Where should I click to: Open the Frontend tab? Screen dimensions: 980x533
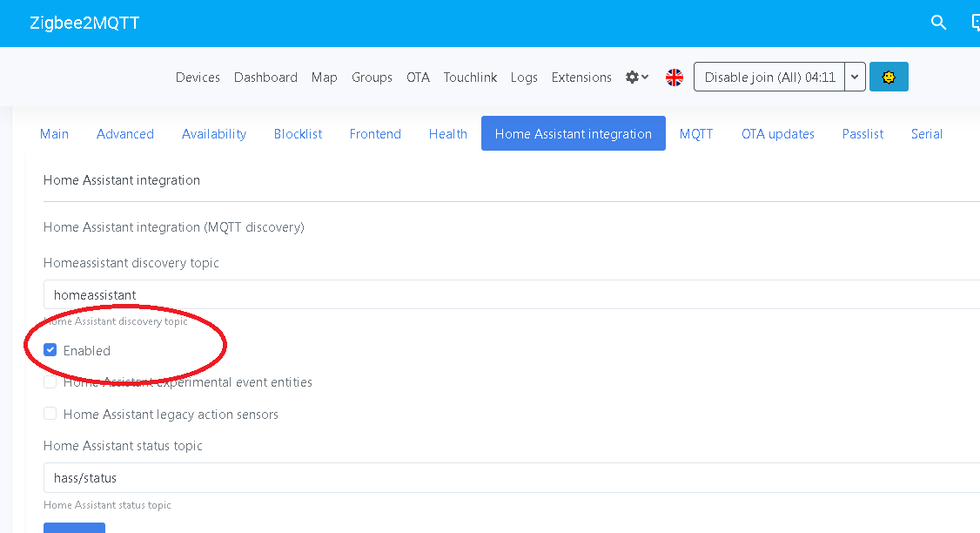click(x=375, y=133)
